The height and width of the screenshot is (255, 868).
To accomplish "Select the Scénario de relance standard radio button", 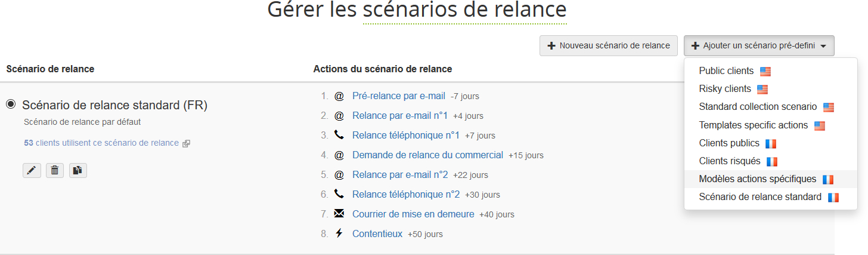I will [x=11, y=105].
